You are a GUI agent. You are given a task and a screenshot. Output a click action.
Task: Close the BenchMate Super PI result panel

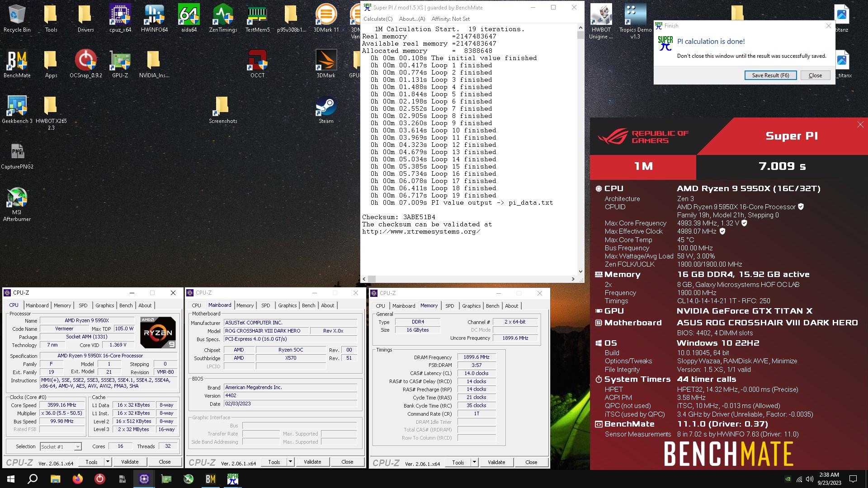tap(860, 125)
